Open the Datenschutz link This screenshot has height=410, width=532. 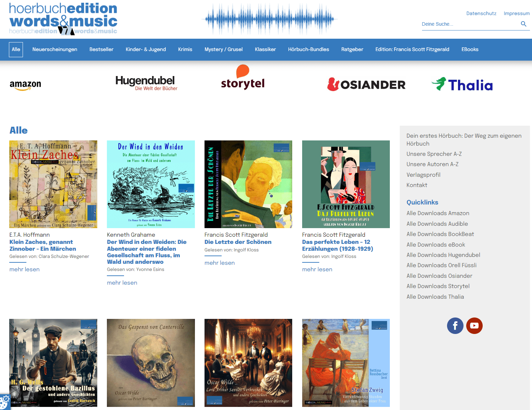pyautogui.click(x=481, y=13)
